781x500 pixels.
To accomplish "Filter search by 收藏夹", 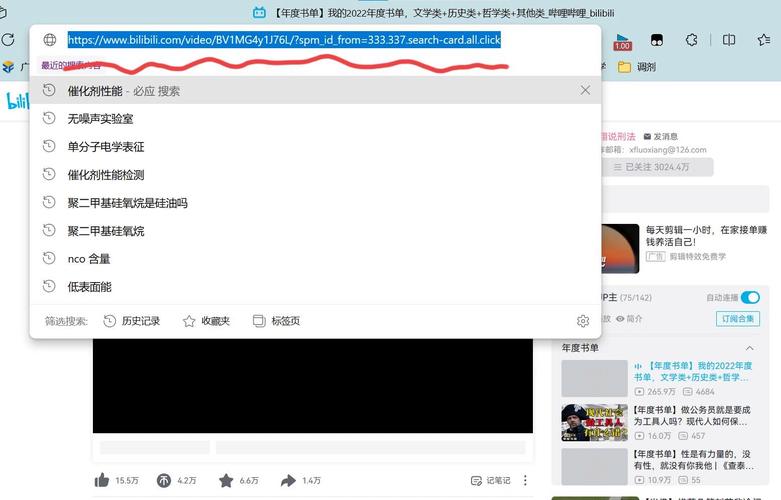I will click(206, 321).
